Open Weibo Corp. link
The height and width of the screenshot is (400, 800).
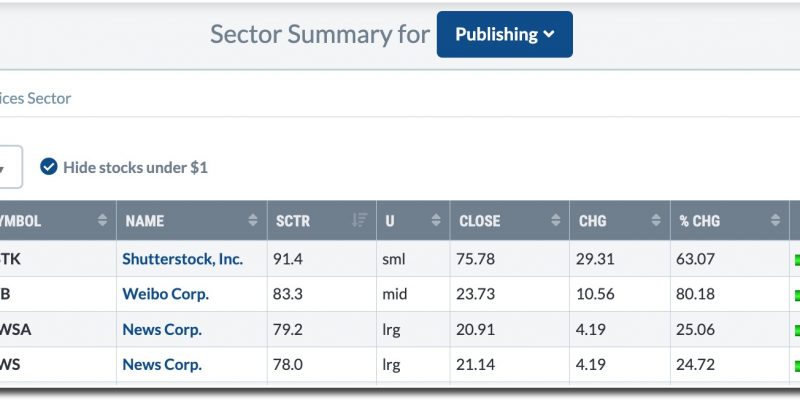[165, 294]
